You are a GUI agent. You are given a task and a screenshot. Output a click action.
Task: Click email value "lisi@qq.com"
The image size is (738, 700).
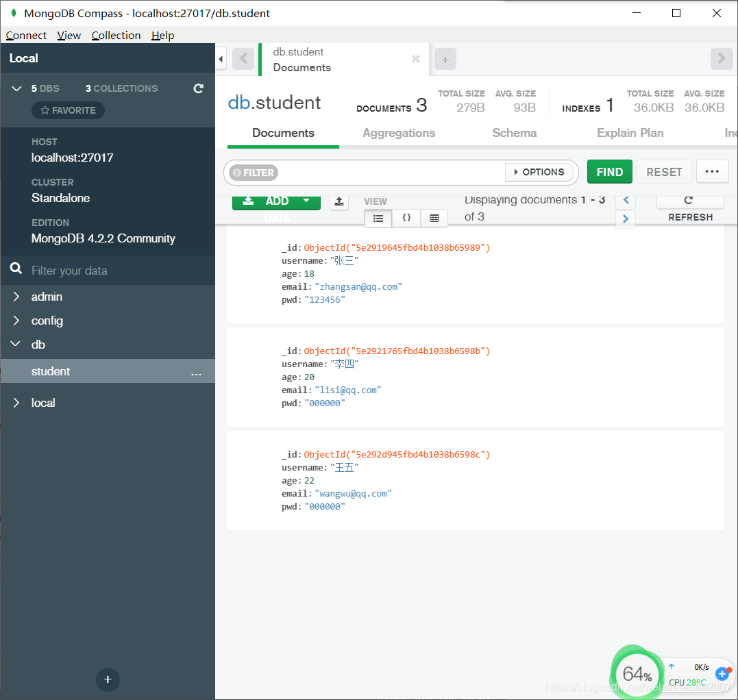pos(348,390)
